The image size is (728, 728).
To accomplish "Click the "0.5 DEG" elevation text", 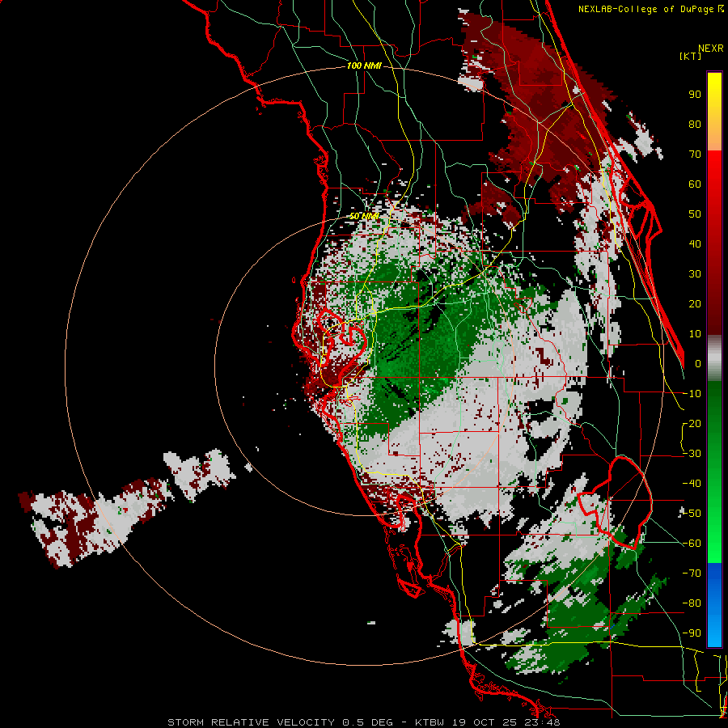I will pyautogui.click(x=368, y=722).
